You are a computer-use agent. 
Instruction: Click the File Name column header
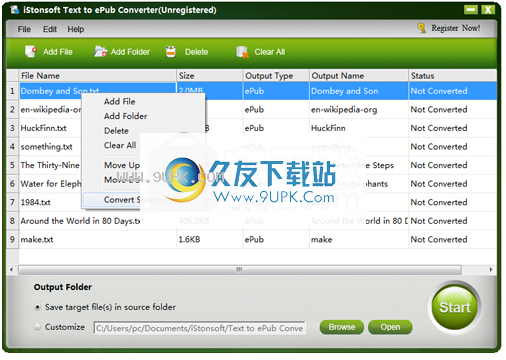(x=98, y=76)
